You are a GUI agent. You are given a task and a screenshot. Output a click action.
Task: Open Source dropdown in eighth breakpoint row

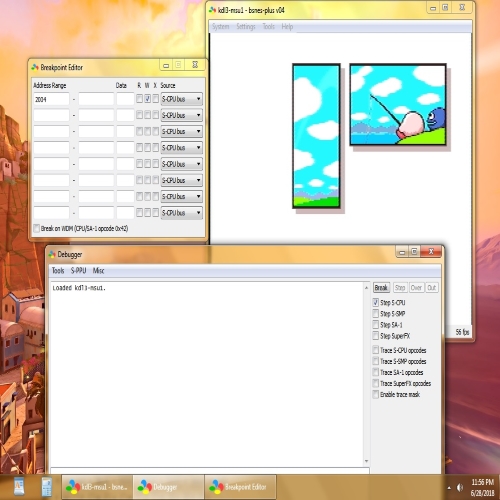click(x=182, y=213)
